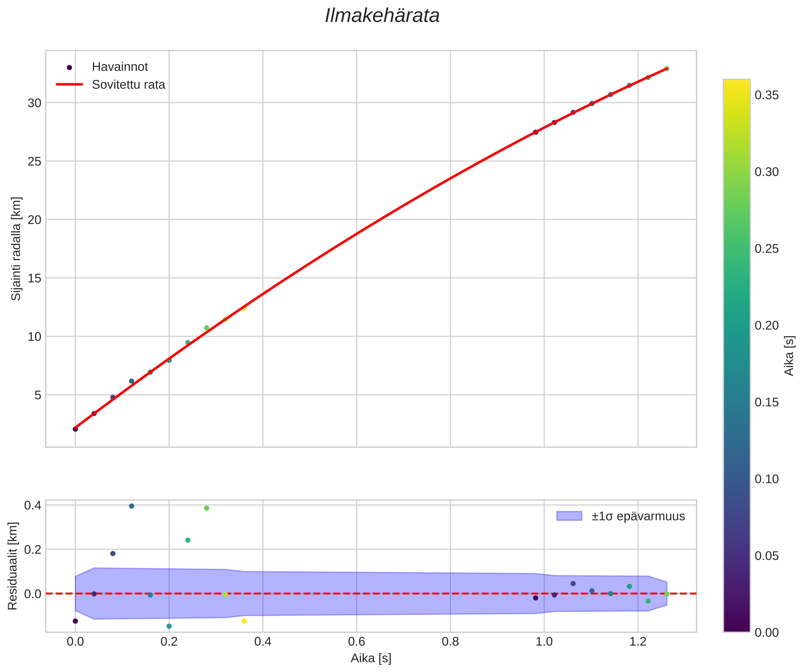The height and width of the screenshot is (672, 803).
Task: Click the Havainnot legend dot marker
Action: pyautogui.click(x=69, y=67)
